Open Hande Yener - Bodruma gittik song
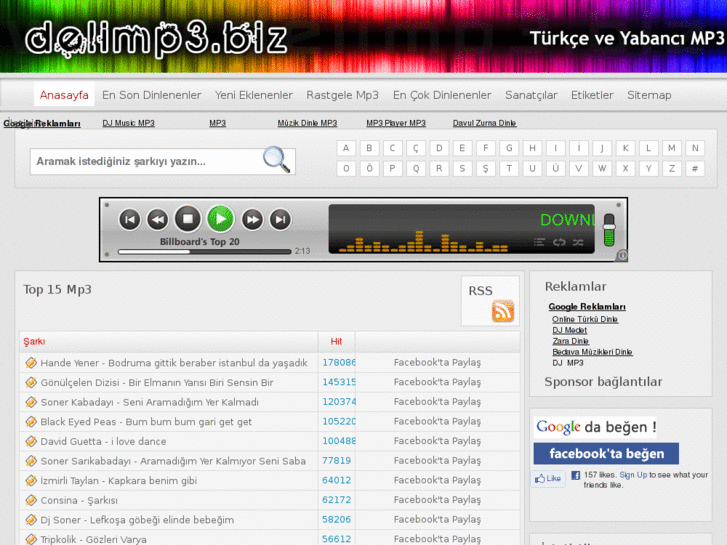This screenshot has height=545, width=727. click(x=174, y=363)
